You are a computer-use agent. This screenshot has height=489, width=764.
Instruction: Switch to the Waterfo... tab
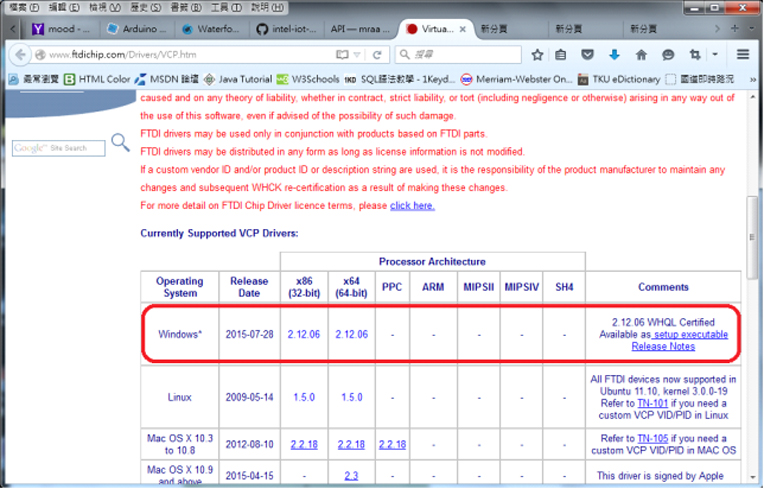click(x=211, y=29)
